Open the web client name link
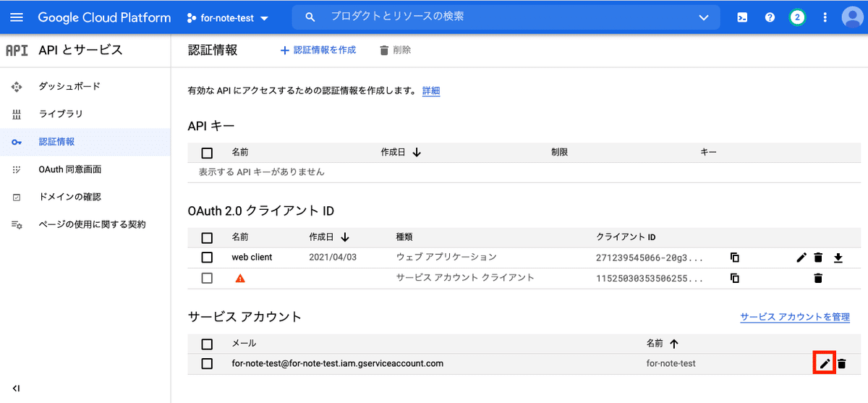 (252, 257)
